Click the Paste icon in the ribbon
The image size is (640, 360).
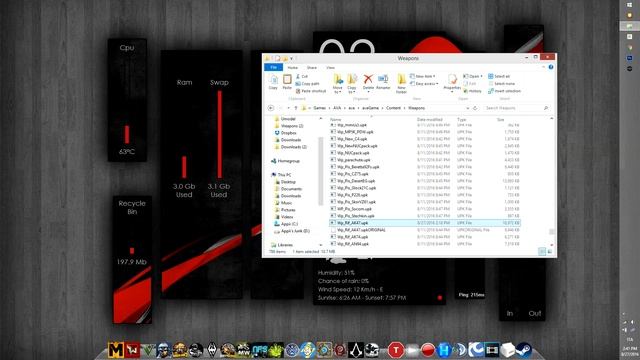(287, 82)
